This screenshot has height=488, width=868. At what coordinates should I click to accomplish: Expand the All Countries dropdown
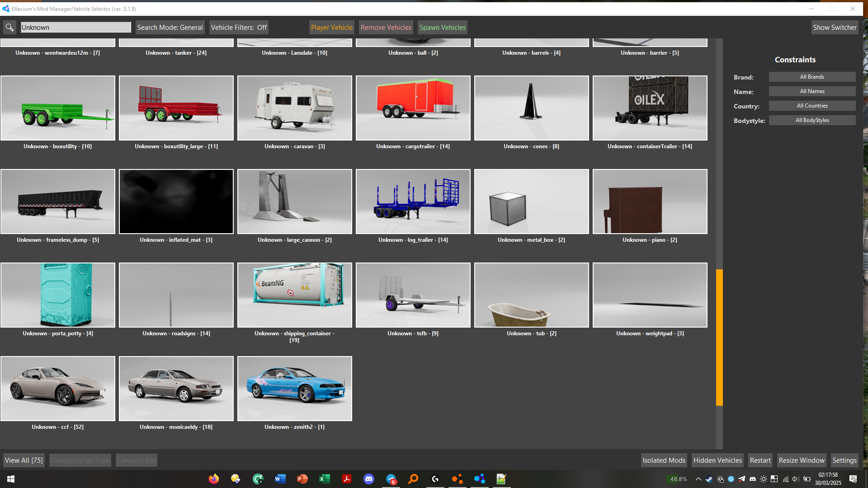click(x=812, y=106)
